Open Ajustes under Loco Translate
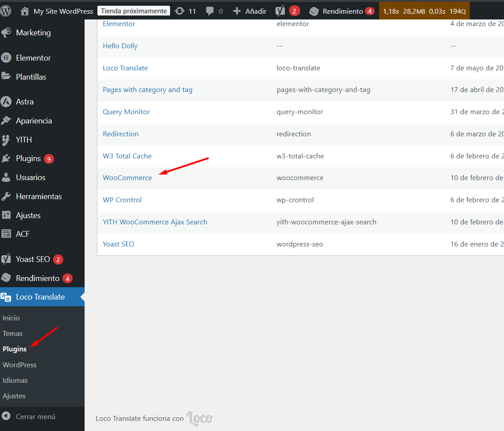The image size is (504, 431). coord(14,396)
